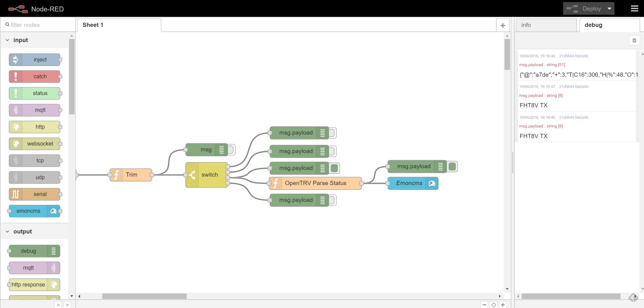Select the Trim function node on the canvas
This screenshot has width=644, height=308.
click(x=131, y=175)
